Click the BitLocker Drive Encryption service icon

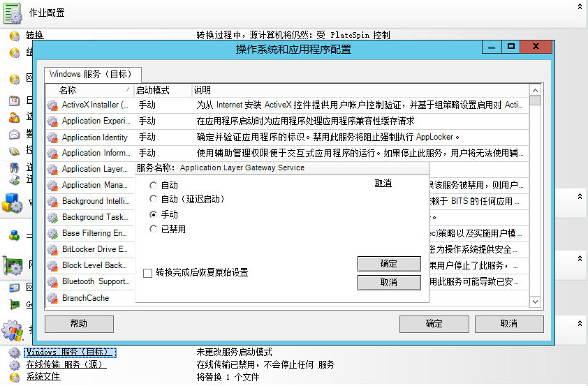52,249
